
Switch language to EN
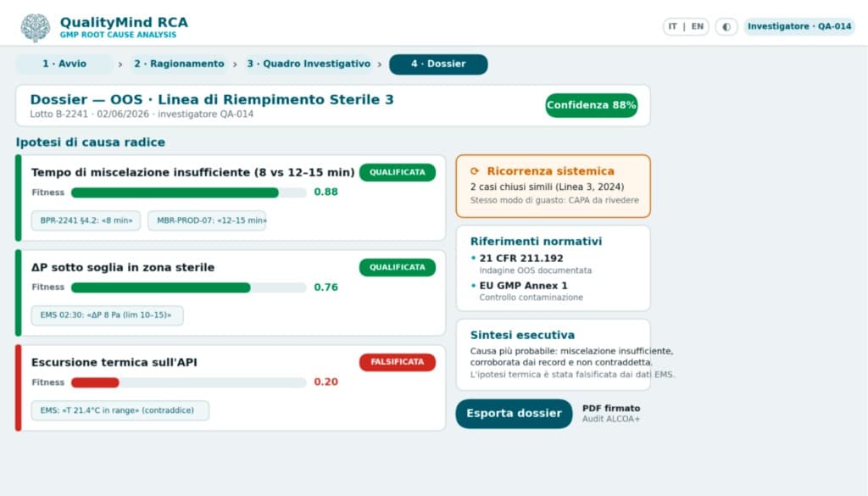click(x=698, y=26)
